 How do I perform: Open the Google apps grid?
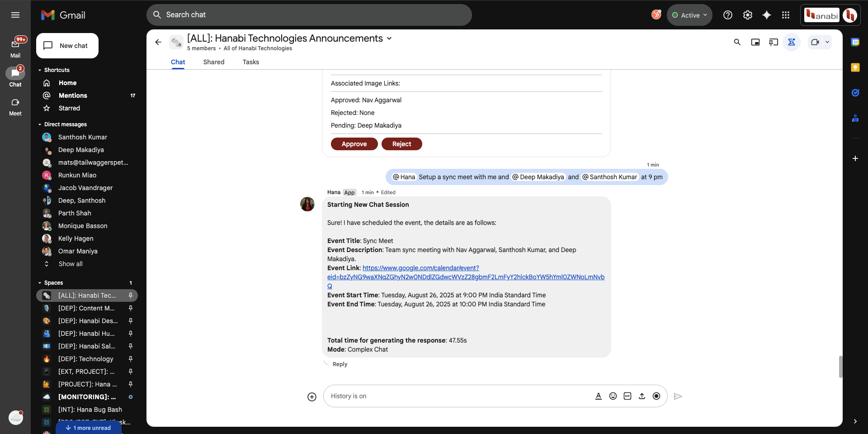tap(786, 15)
